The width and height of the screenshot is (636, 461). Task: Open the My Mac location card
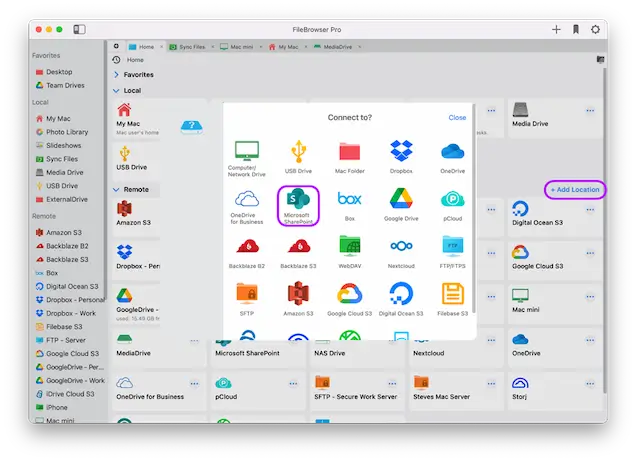tap(136, 120)
